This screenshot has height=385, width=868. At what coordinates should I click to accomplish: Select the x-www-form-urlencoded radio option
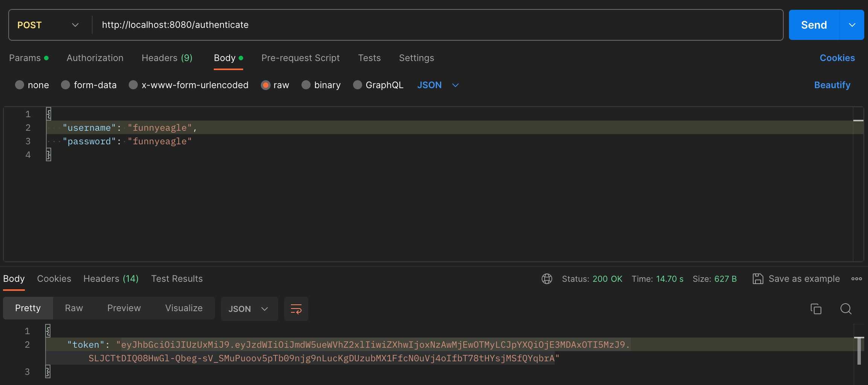point(133,85)
